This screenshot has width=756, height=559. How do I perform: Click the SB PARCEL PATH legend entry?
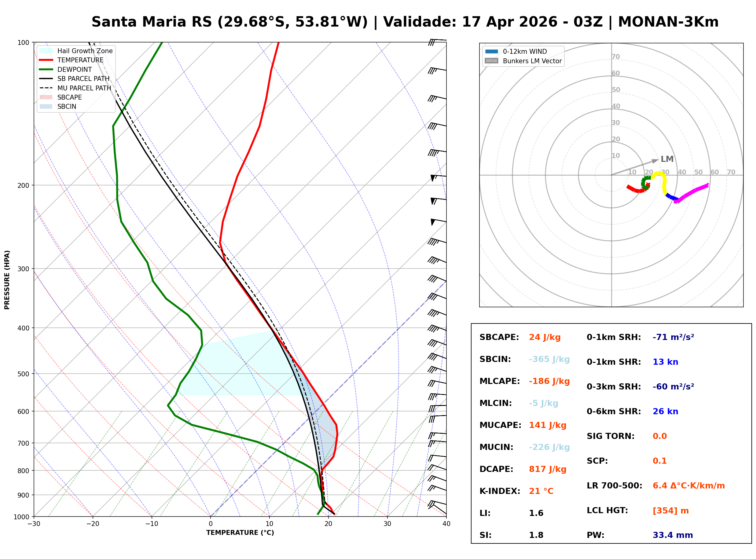pyautogui.click(x=46, y=79)
